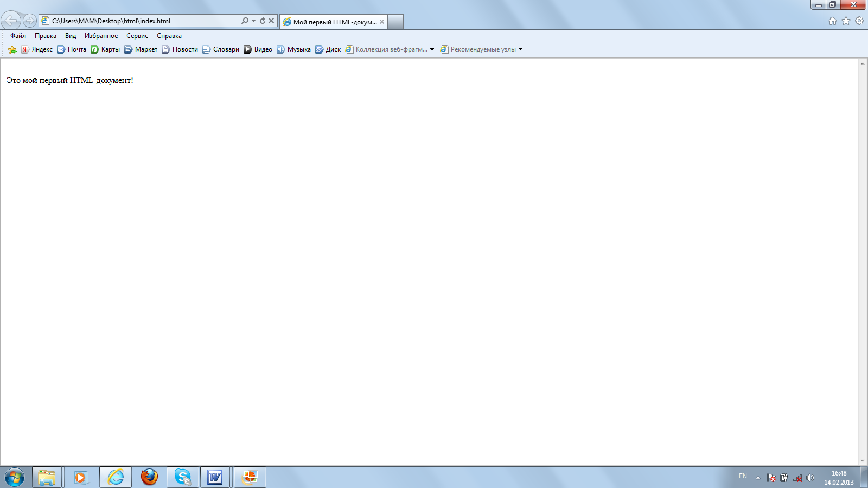Open the Paint-like app taskbar icon

click(x=250, y=477)
